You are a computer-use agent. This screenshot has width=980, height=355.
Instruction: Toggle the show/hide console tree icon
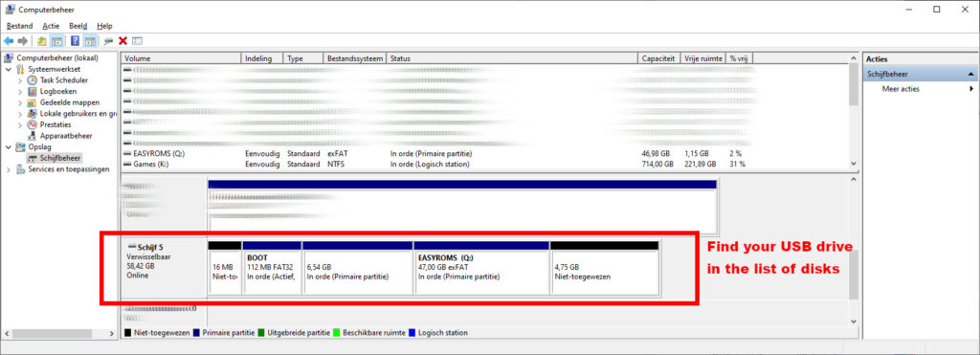click(56, 40)
